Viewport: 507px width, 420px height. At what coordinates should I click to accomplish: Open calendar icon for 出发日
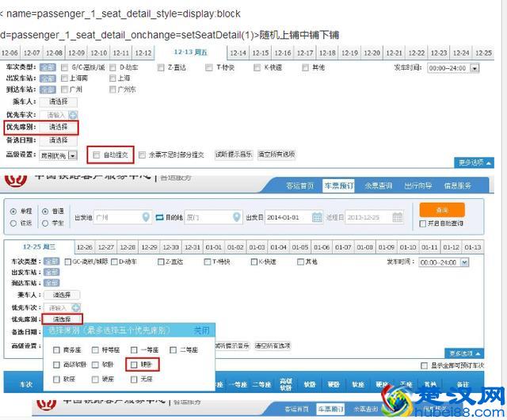(317, 217)
